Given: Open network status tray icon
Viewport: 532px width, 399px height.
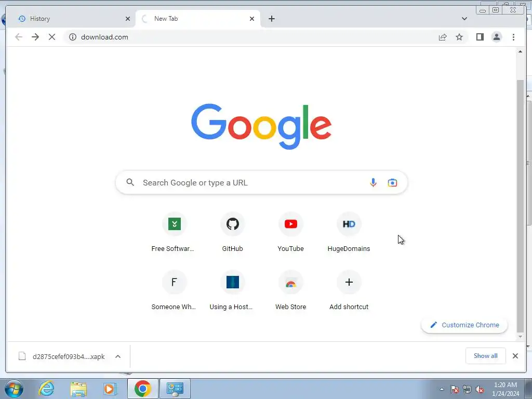Looking at the screenshot, I should tap(467, 389).
